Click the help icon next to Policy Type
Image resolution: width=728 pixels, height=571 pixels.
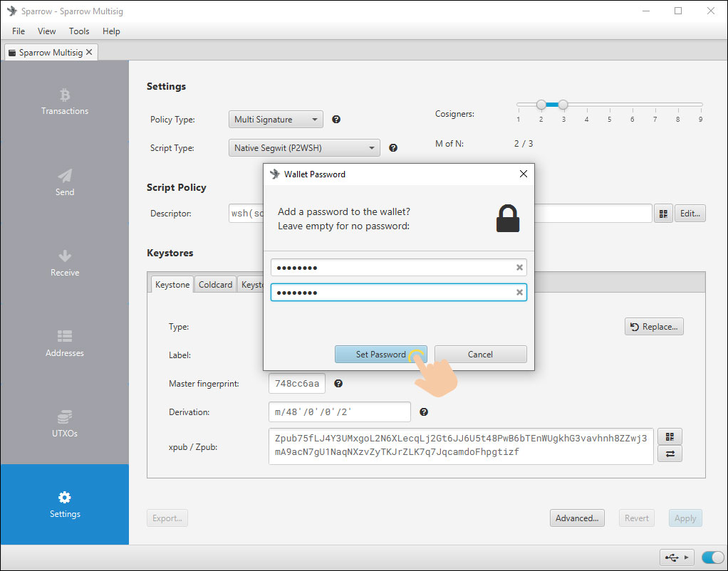(x=336, y=119)
